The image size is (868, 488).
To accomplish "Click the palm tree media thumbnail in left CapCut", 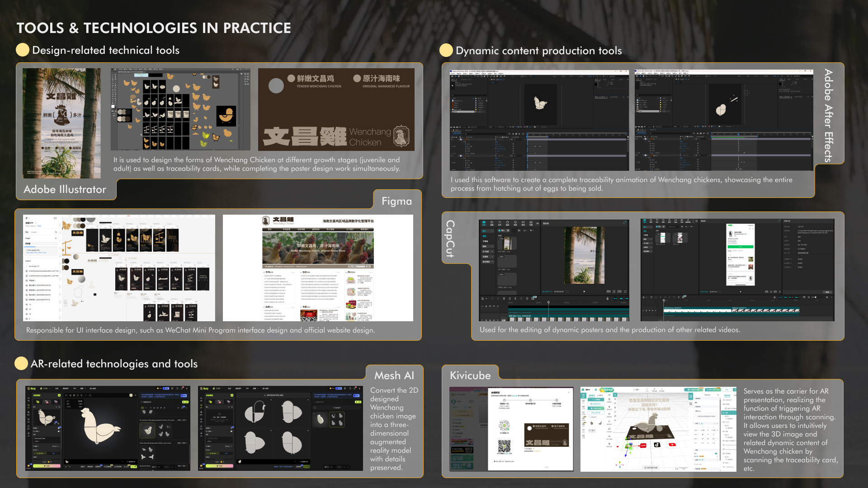I will [507, 244].
